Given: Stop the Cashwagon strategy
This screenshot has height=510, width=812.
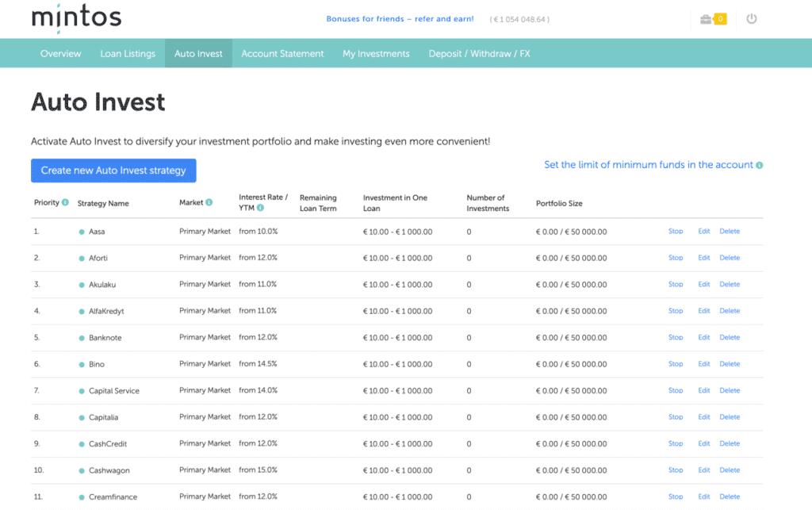Looking at the screenshot, I should coord(676,470).
